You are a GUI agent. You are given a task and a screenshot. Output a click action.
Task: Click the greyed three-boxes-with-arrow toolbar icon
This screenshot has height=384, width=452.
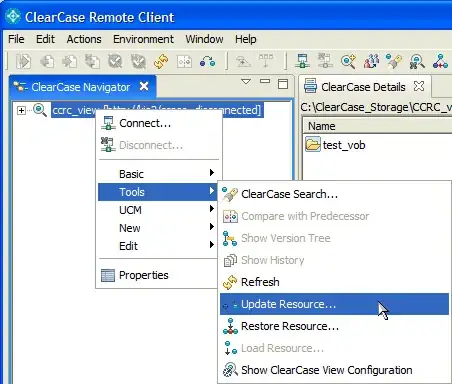pos(266,61)
